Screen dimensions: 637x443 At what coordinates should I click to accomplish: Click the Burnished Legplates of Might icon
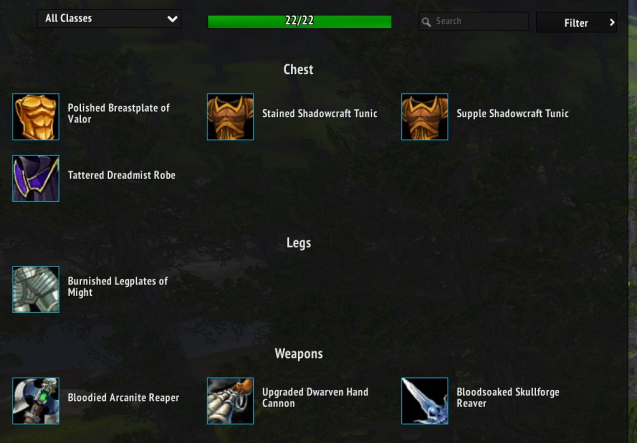pos(36,289)
